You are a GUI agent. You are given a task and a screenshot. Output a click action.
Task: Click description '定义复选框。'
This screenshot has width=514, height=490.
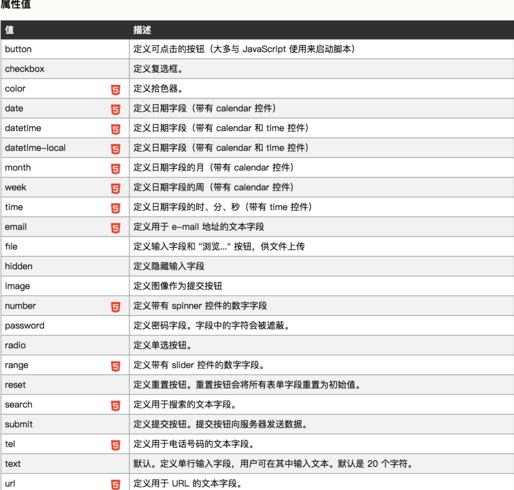click(x=158, y=69)
